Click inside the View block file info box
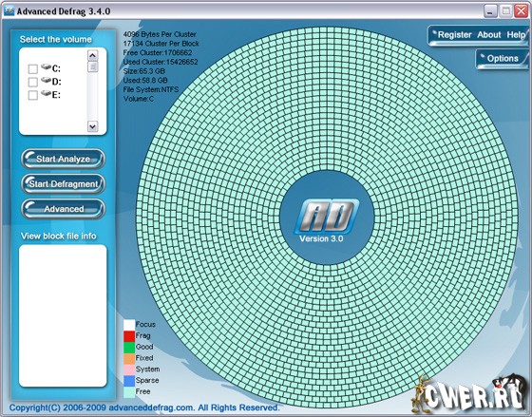This screenshot has width=532, height=417. tap(63, 316)
